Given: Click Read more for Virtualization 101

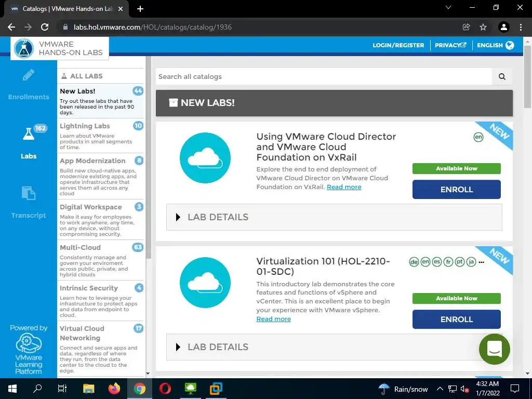Looking at the screenshot, I should [273, 319].
